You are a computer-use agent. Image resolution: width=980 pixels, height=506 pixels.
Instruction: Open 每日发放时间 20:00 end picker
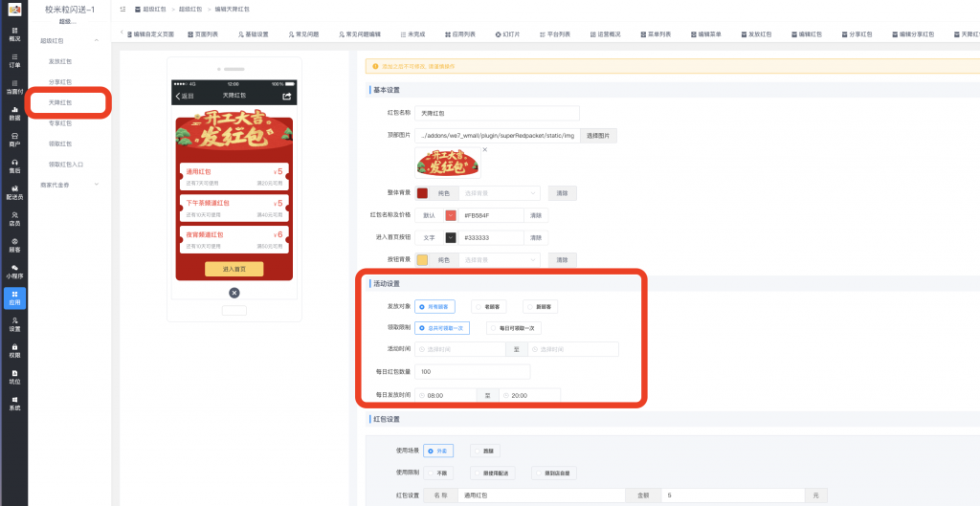(x=529, y=395)
